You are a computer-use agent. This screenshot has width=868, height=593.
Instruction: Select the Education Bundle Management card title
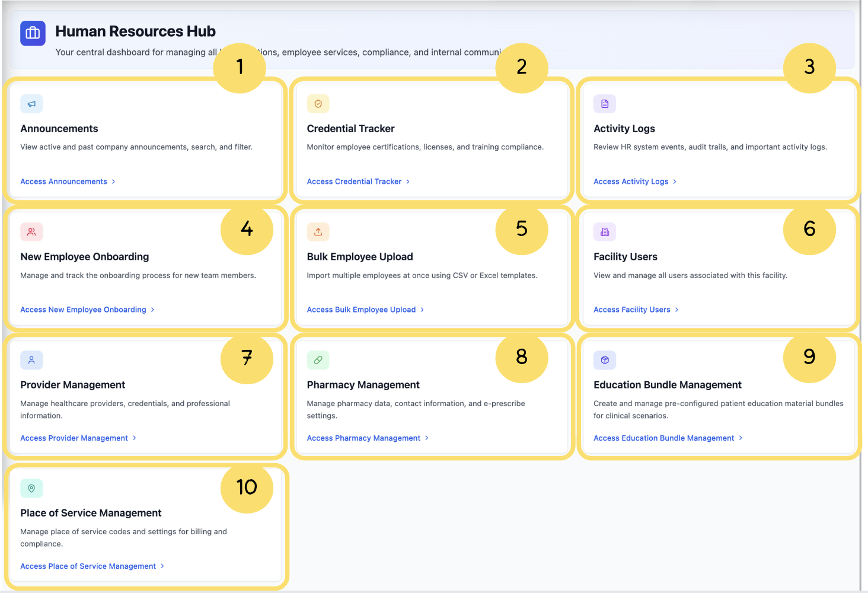pyautogui.click(x=667, y=385)
